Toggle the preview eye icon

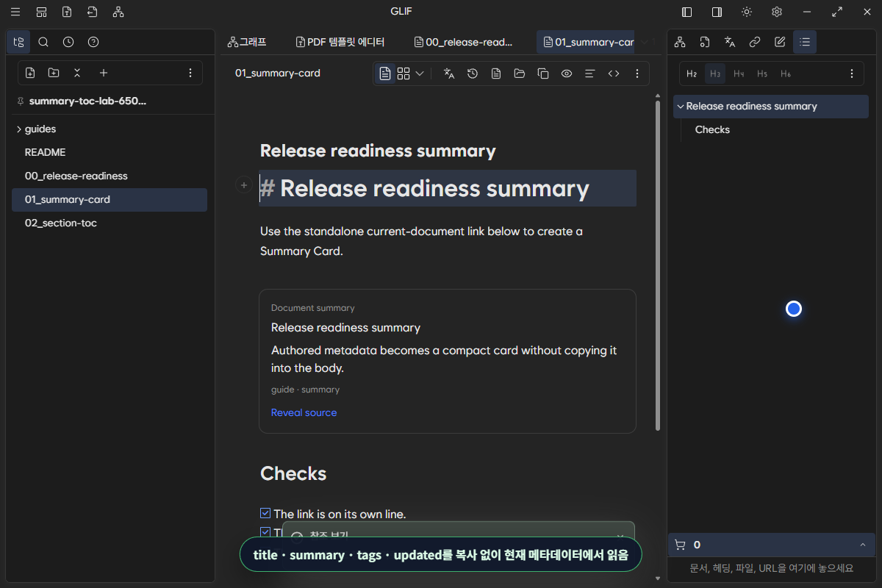pyautogui.click(x=567, y=73)
